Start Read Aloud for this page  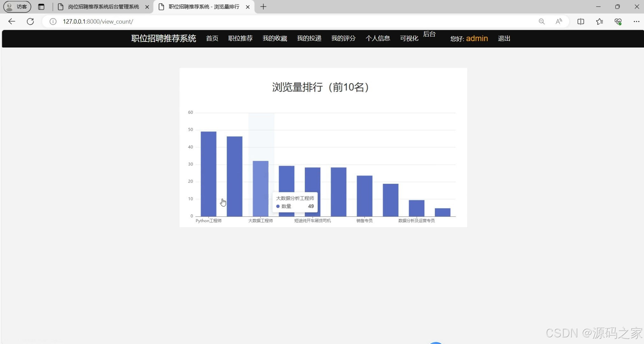(559, 21)
